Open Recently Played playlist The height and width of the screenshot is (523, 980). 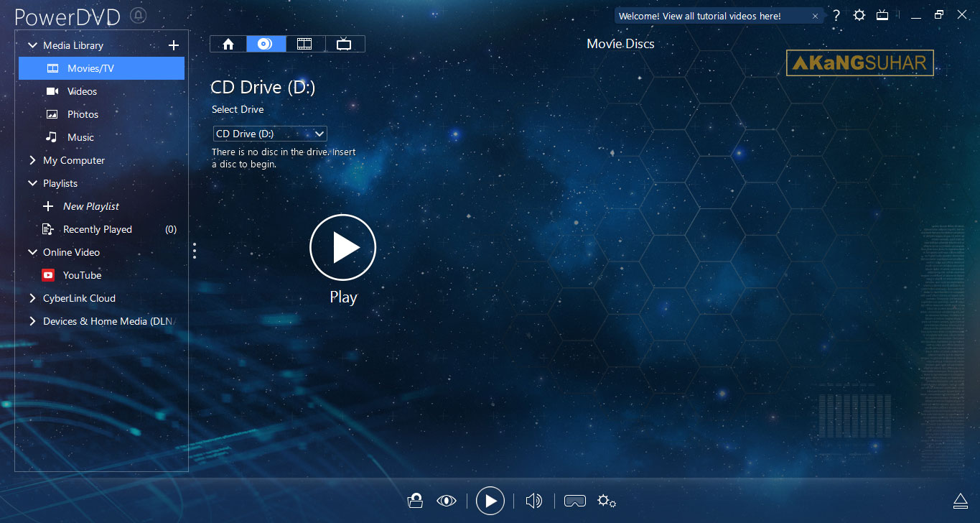pyautogui.click(x=101, y=229)
